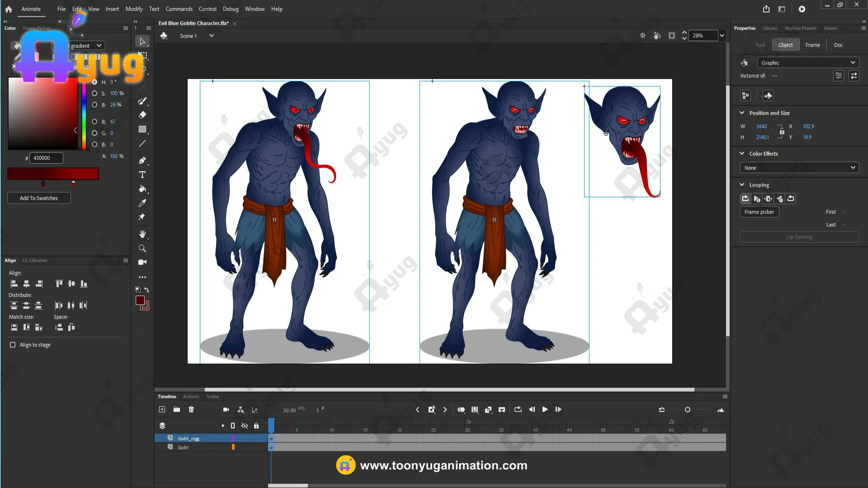Select the Text tool in toolbar
The image size is (868, 488).
(142, 175)
